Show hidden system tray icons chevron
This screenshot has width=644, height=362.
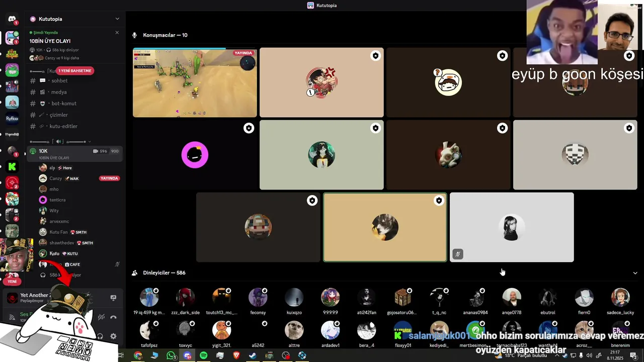557,355
